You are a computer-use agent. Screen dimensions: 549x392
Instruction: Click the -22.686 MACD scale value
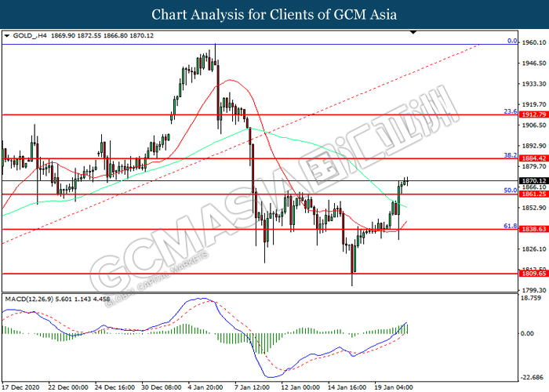[x=533, y=377]
